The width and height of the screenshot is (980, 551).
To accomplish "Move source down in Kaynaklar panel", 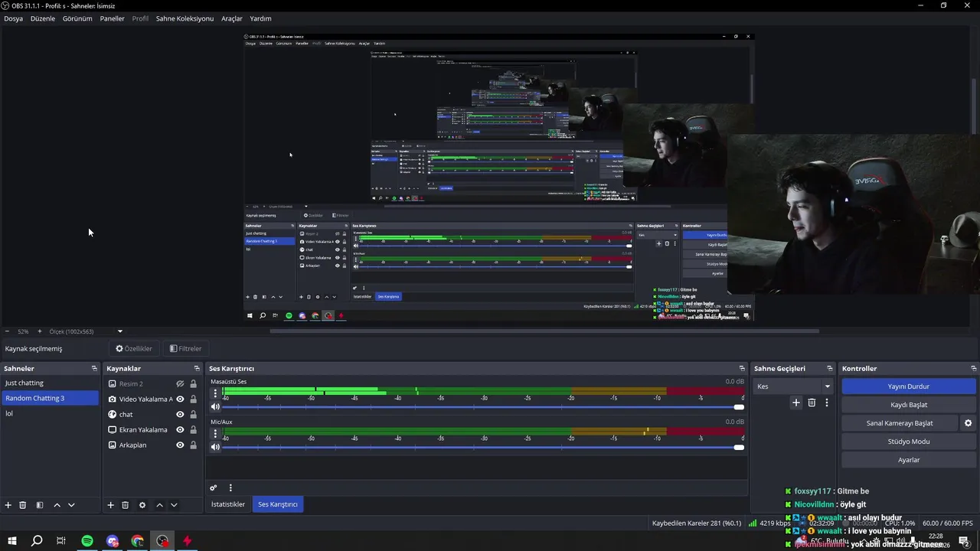I will [174, 505].
